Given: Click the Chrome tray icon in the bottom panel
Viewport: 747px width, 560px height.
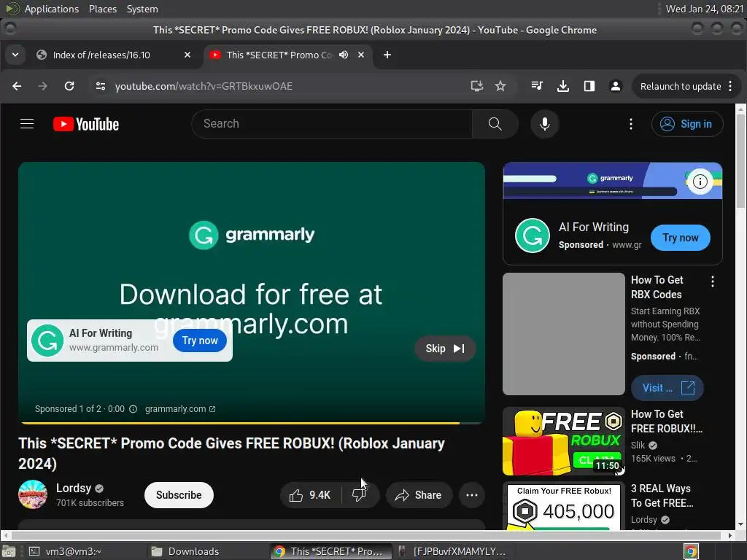Looking at the screenshot, I should (x=691, y=551).
